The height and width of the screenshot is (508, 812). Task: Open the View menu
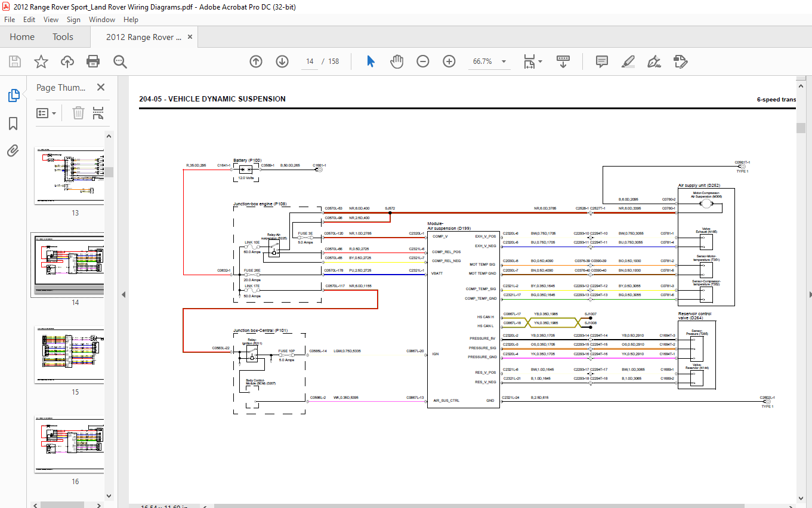tap(51, 20)
